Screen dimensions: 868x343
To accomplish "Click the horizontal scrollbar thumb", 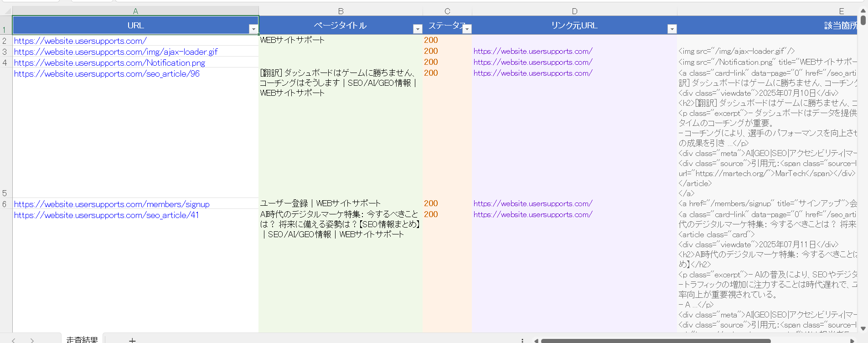I will 656,340.
